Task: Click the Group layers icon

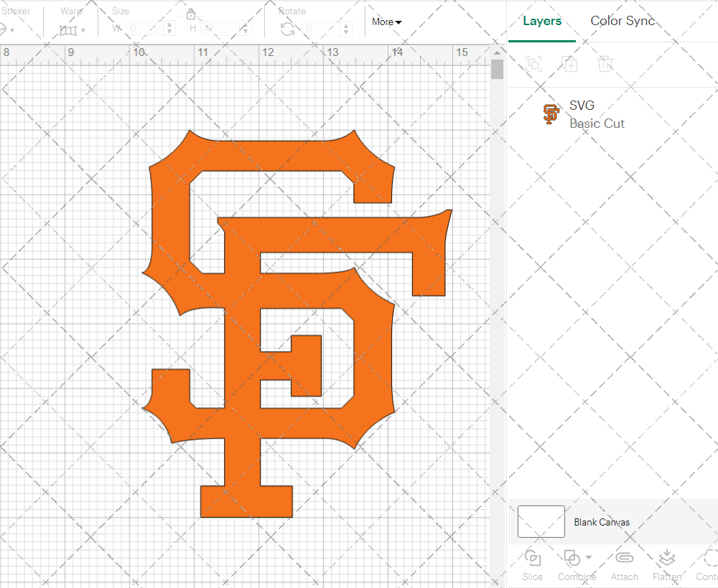Action: [533, 64]
